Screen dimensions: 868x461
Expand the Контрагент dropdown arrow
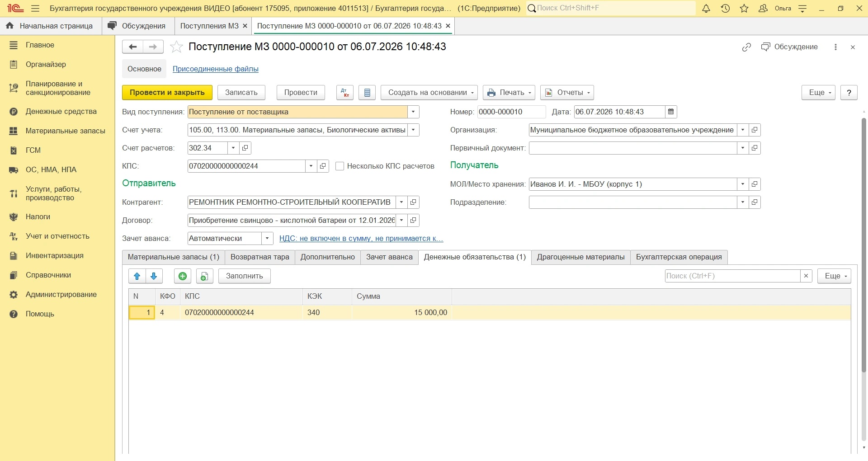[x=401, y=202]
